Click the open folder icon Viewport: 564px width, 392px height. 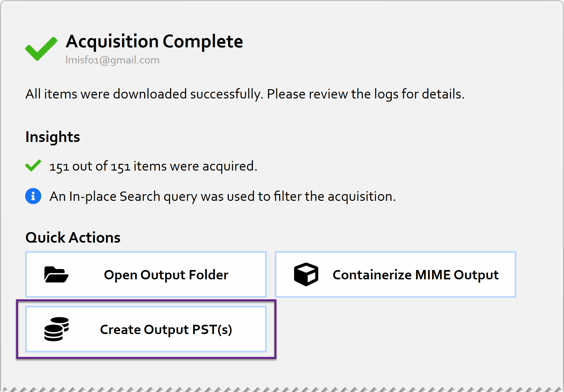point(56,275)
